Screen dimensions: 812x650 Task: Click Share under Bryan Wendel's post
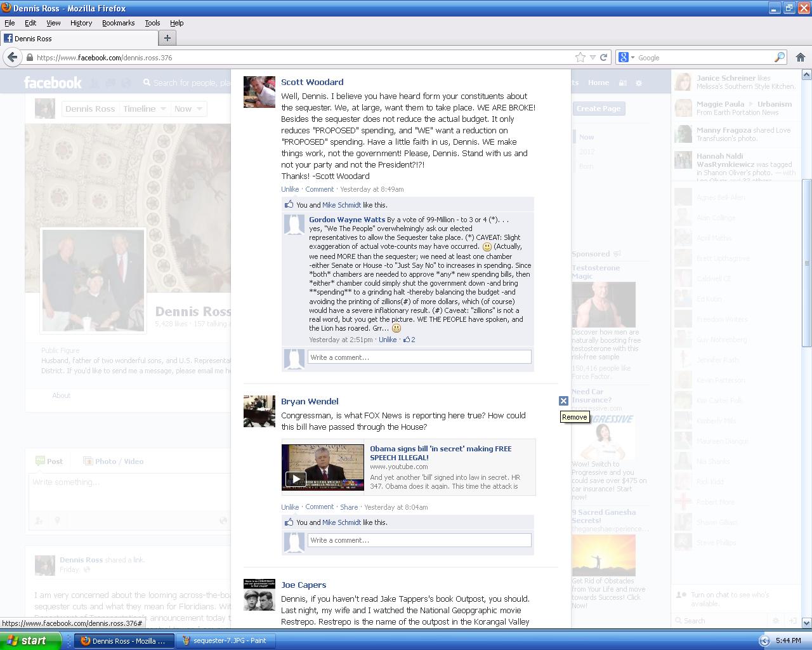349,507
